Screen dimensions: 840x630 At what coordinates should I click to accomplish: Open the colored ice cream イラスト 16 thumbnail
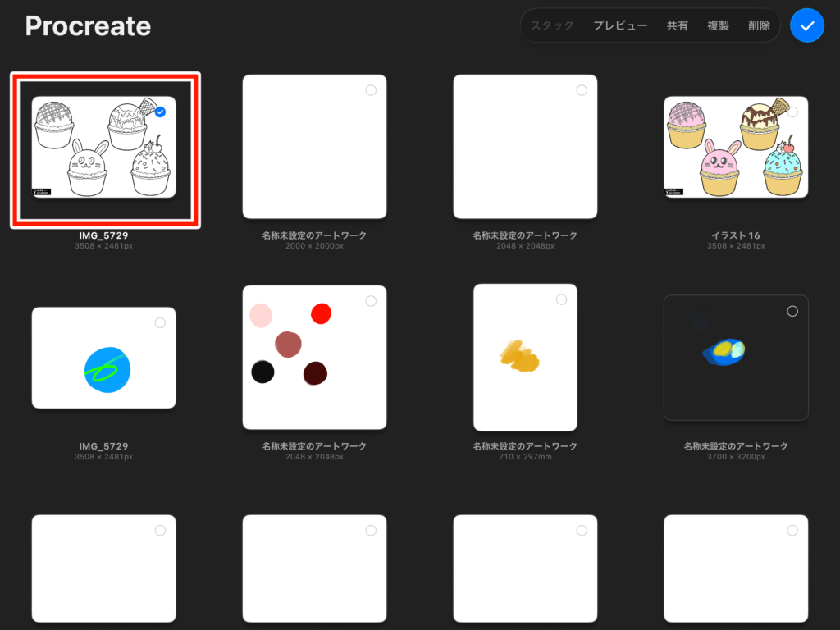click(736, 148)
